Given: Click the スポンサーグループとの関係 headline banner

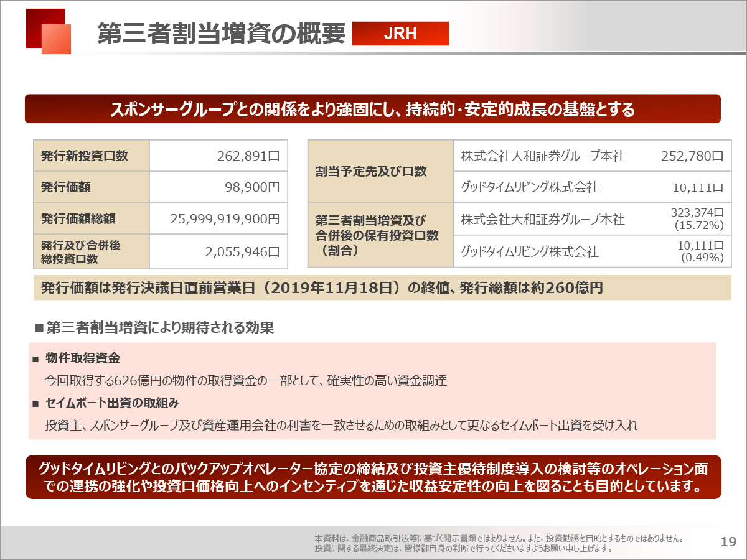Looking at the screenshot, I should [x=372, y=110].
